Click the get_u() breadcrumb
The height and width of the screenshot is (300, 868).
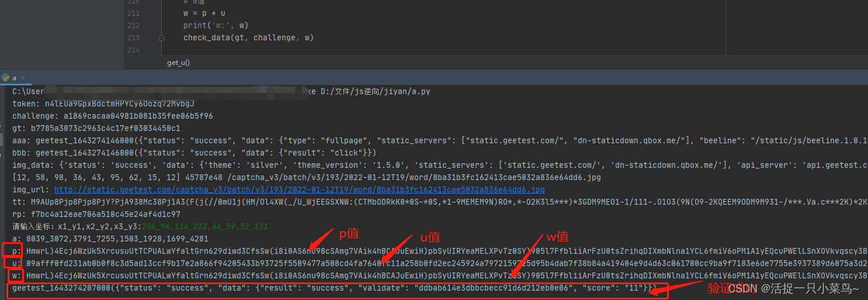178,63
